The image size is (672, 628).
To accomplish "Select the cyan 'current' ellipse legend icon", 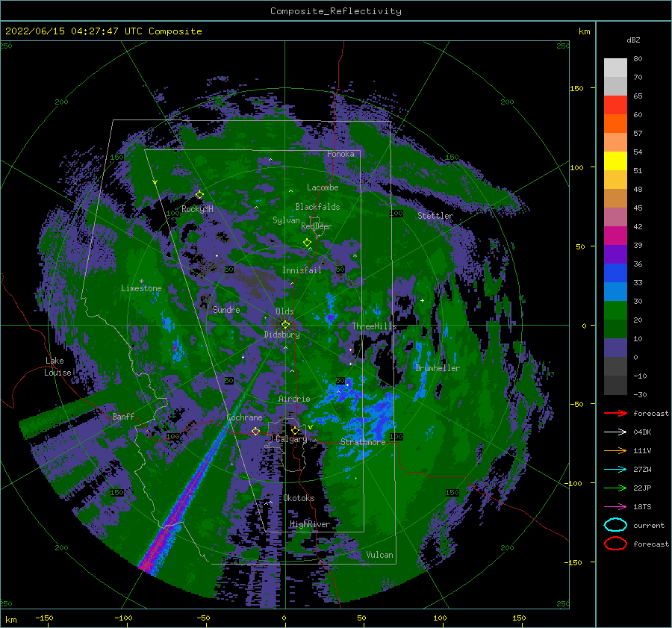I will click(615, 525).
